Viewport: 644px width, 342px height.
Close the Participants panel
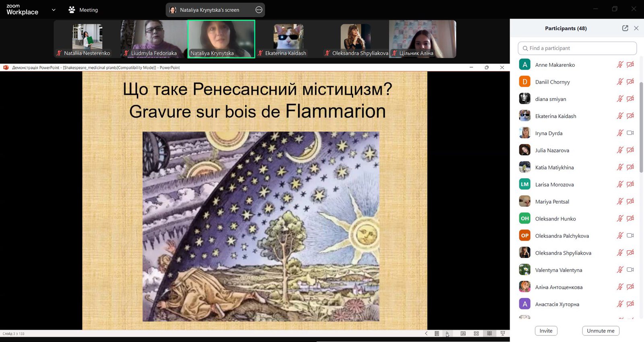[x=636, y=28]
